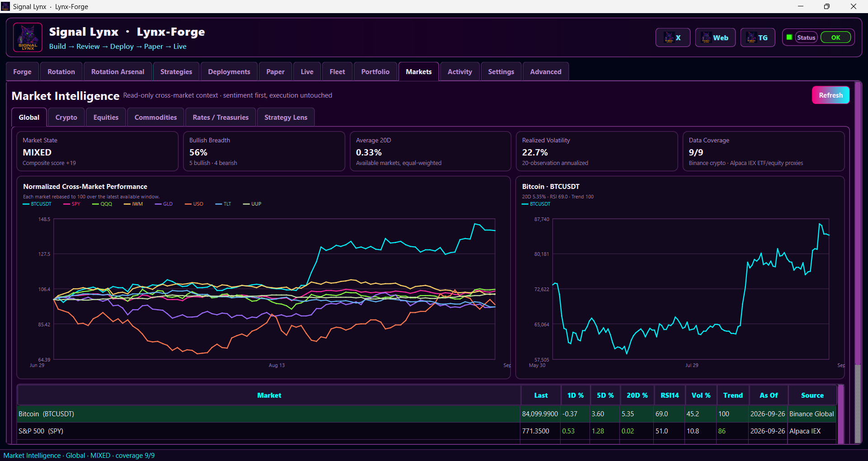
Task: Click the Market State MIXED card
Action: tap(97, 151)
